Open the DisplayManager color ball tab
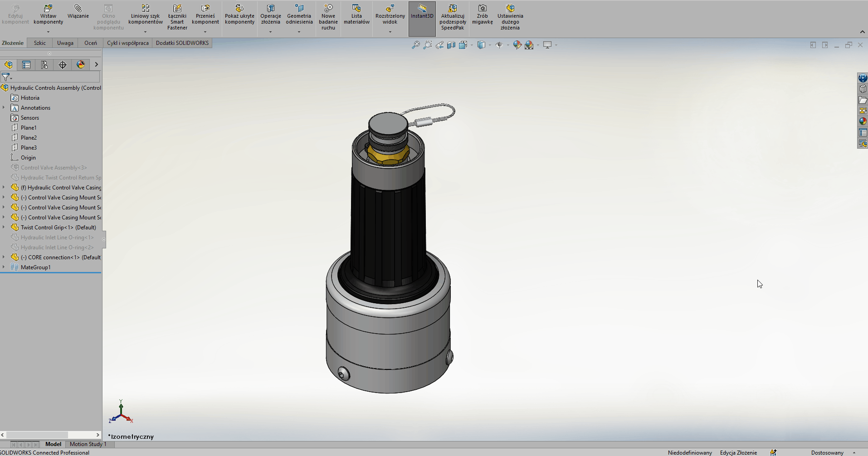868x456 pixels. (x=81, y=65)
